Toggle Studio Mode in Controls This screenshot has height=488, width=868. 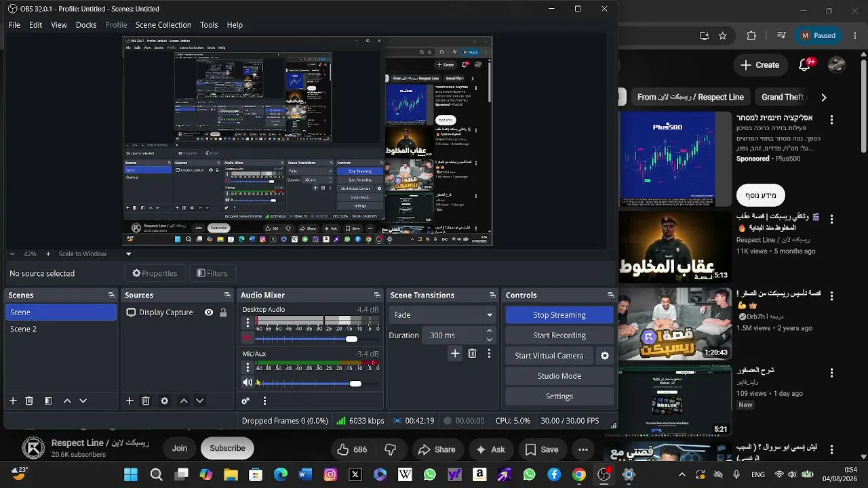559,376
